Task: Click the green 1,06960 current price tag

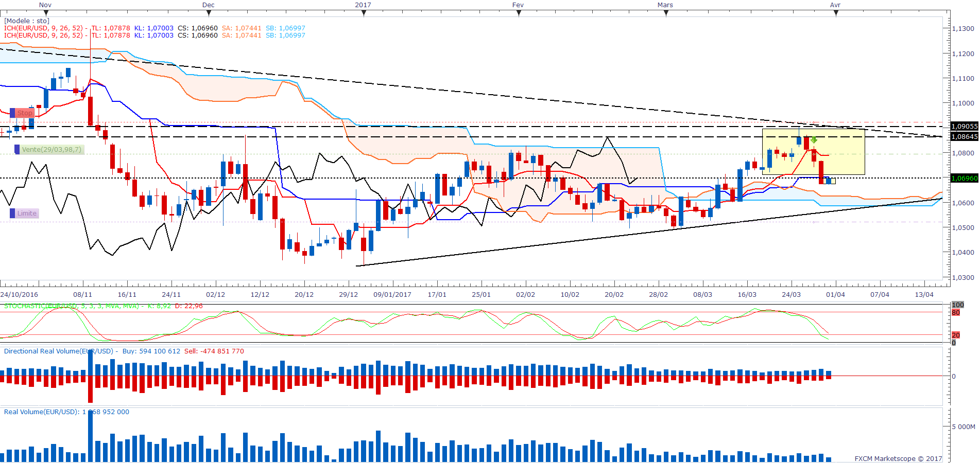Action: 964,179
